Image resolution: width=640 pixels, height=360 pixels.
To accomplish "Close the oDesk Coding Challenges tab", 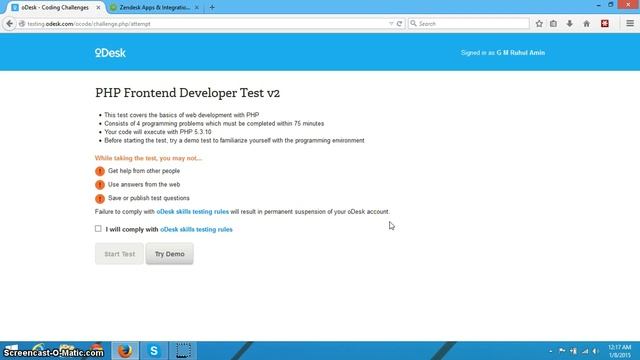I will (x=98, y=7).
